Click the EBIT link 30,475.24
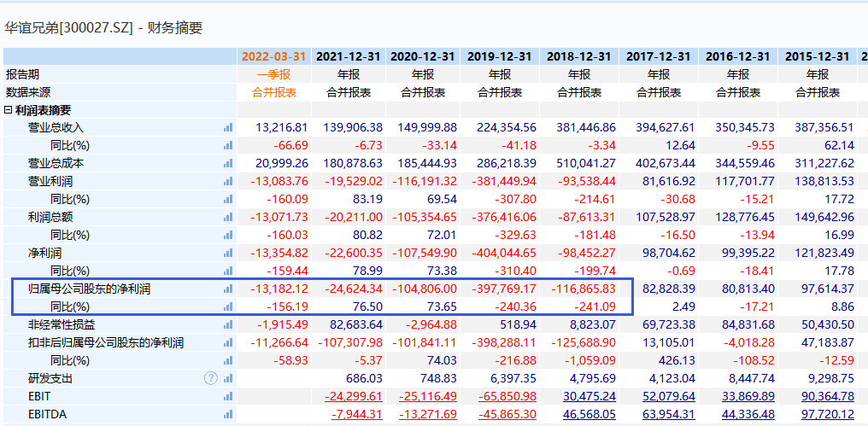The width and height of the screenshot is (868, 426). pyautogui.click(x=589, y=396)
